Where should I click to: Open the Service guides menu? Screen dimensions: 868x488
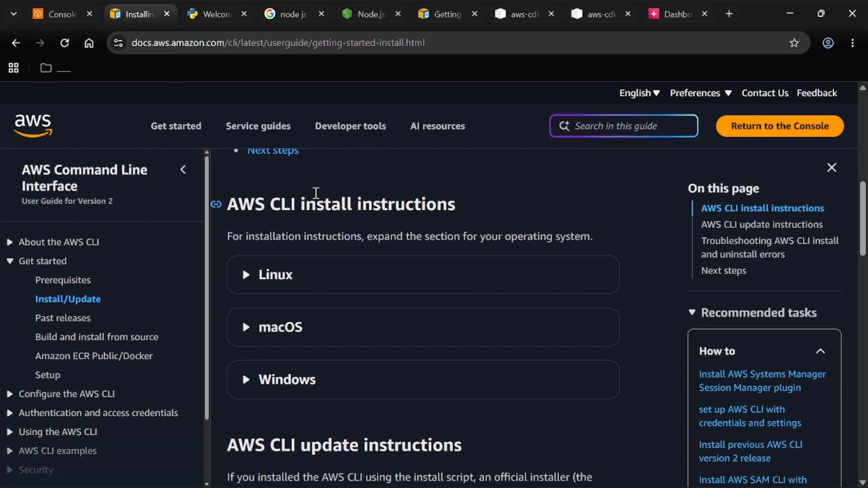(x=258, y=126)
